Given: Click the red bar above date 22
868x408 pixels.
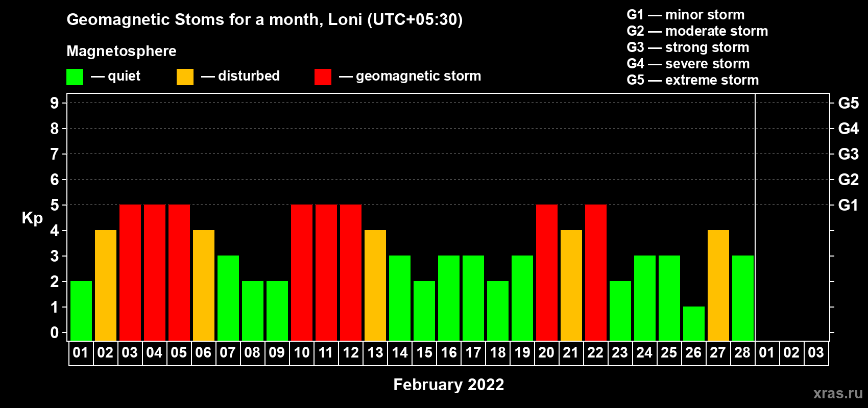Looking at the screenshot, I should pos(596,272).
